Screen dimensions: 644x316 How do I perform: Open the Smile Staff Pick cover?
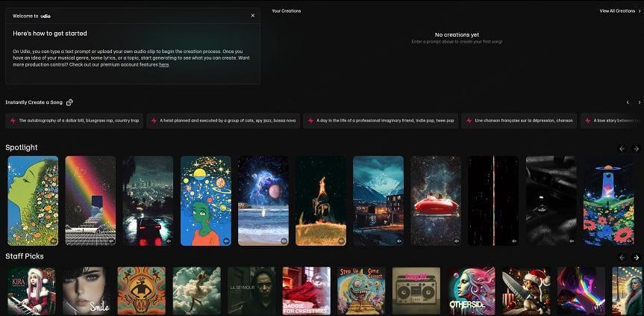coord(87,291)
